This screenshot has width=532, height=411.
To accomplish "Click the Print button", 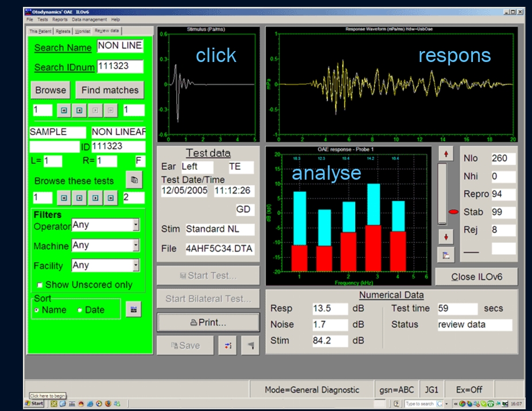I will click(x=208, y=323).
